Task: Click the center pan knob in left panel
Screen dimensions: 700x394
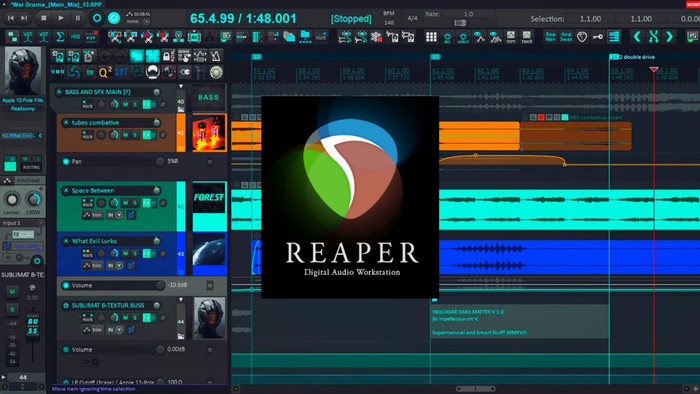Action: click(x=12, y=199)
